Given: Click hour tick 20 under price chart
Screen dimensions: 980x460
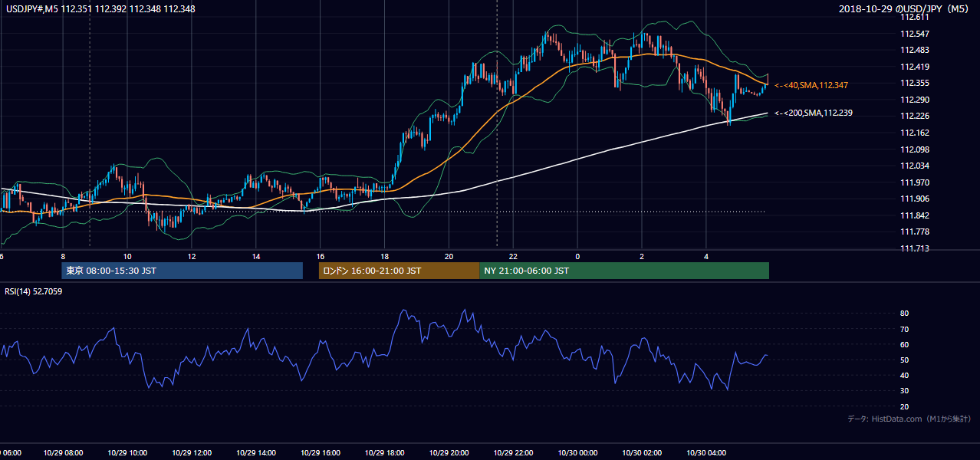Looking at the screenshot, I should (x=449, y=256).
